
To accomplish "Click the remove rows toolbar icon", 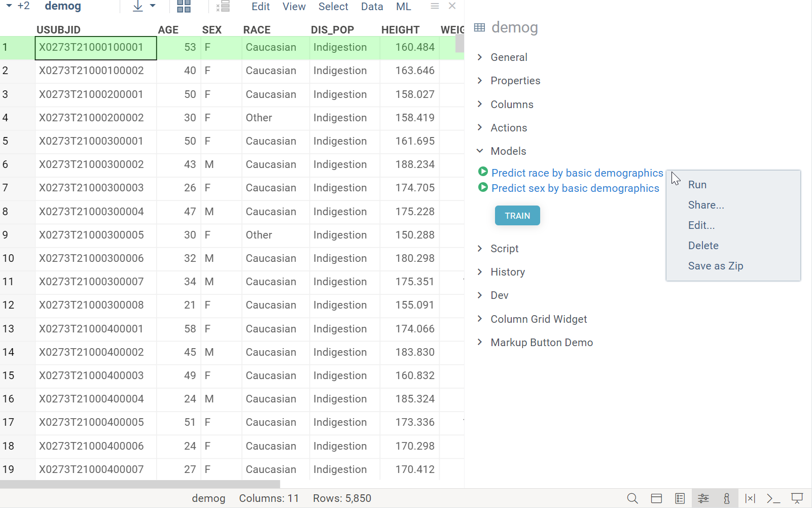I will (x=223, y=7).
